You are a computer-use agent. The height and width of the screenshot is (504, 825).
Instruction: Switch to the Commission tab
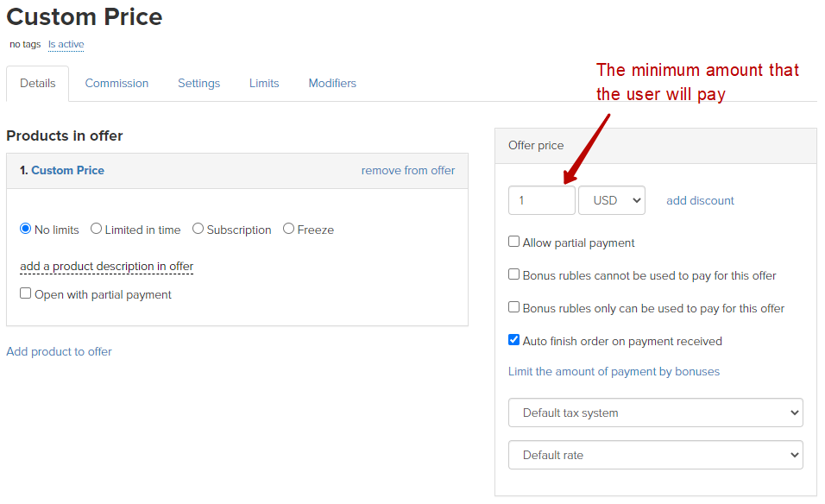[117, 84]
